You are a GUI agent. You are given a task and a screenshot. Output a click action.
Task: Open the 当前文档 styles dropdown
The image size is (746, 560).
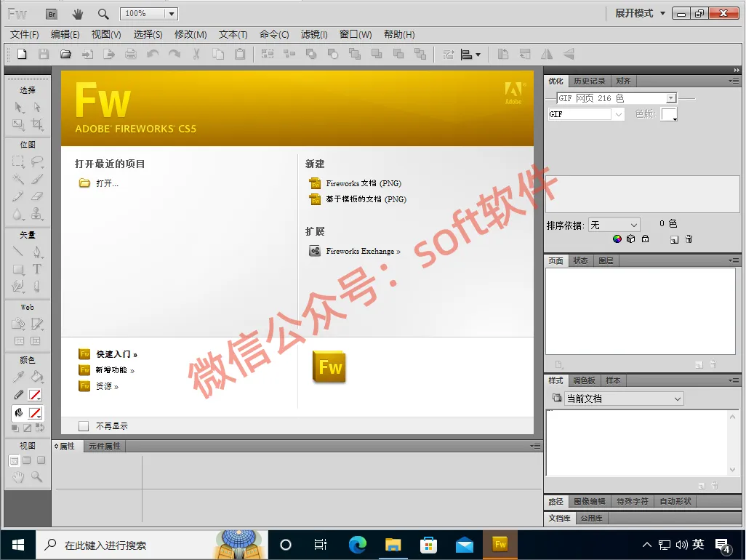[x=624, y=399]
